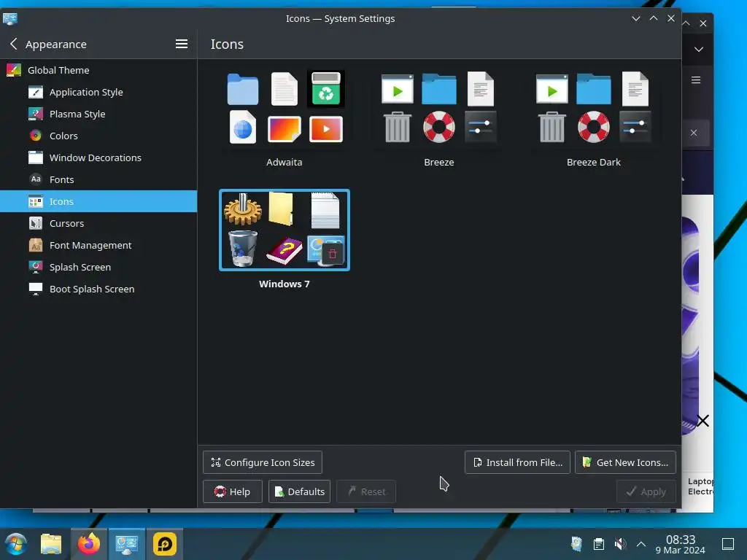Open the Windows-style start menu
This screenshot has height=560, width=747.
click(x=16, y=544)
